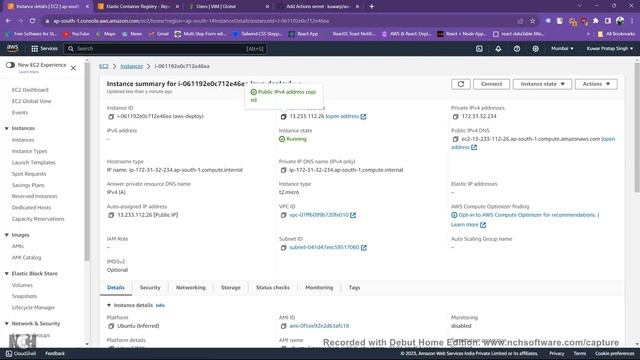This screenshot has height=360, width=640.
Task: Copy the public IPv4 address 13.233.112.26
Action: [x=283, y=117]
